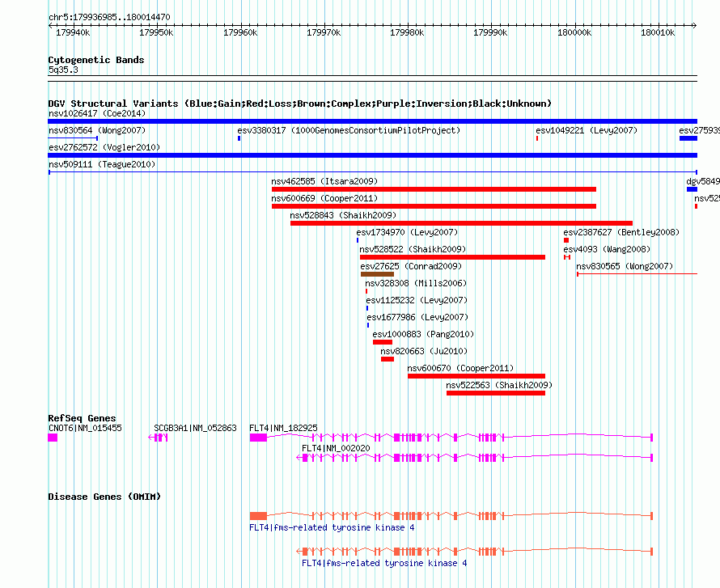
Task: Click the RefSeq Genes track title
Action: click(x=82, y=418)
